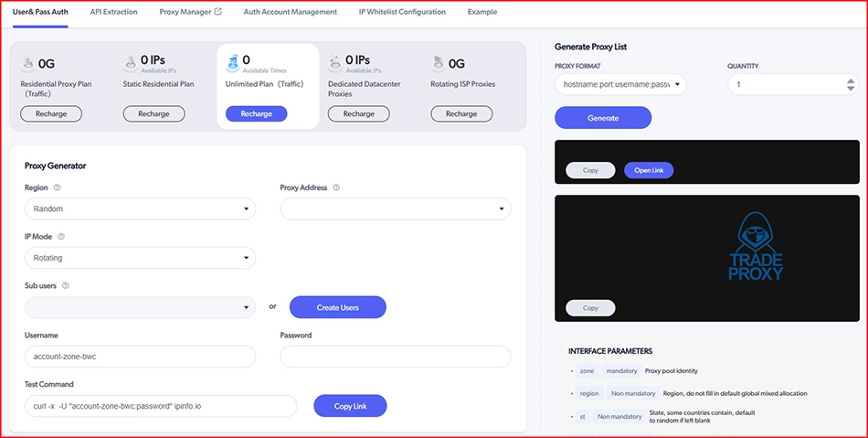
Task: Recharge Rotating ISP Proxies
Action: [461, 113]
